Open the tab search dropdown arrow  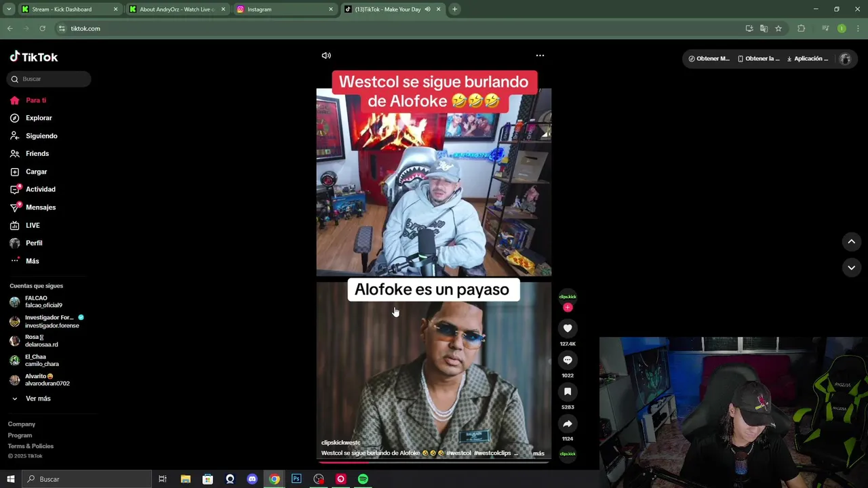[x=9, y=9]
